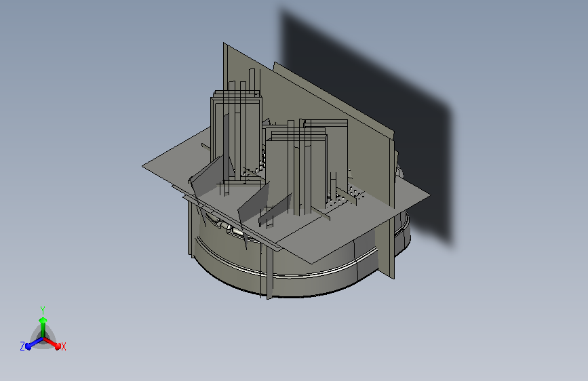
Task: Click the red X axis arrow of the triad
Action: (x=52, y=343)
